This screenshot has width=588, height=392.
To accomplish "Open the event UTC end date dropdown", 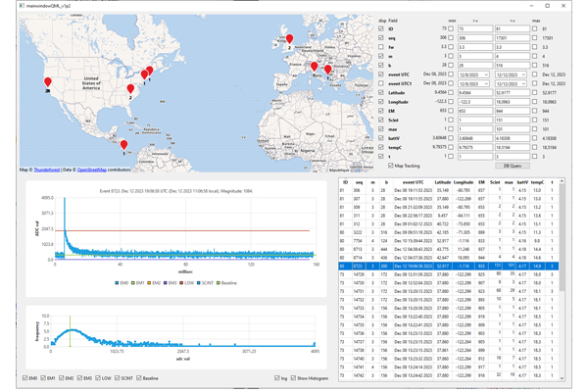I will point(523,74).
